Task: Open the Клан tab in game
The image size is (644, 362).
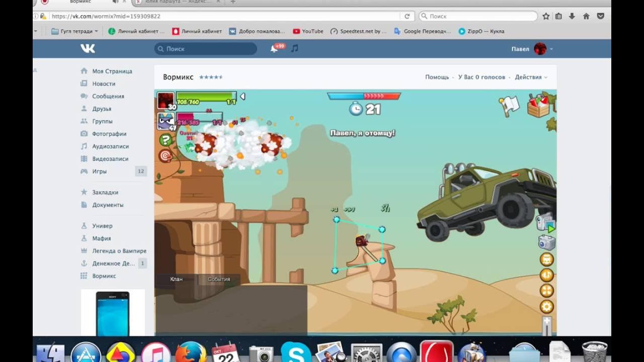Action: tap(176, 279)
